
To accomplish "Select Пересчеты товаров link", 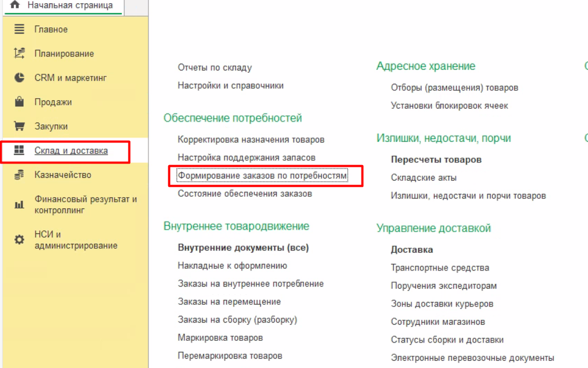I will pyautogui.click(x=436, y=160).
